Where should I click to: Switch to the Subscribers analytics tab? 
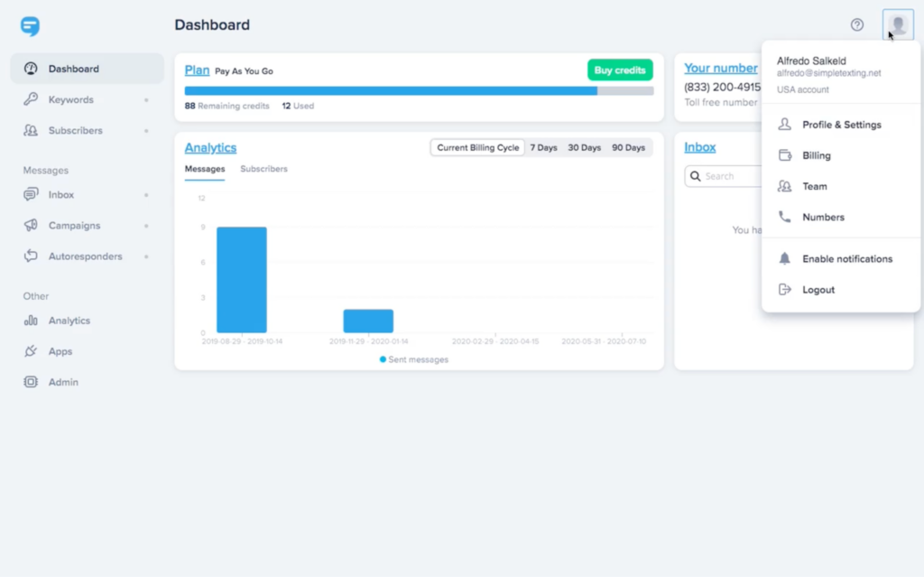[263, 168]
